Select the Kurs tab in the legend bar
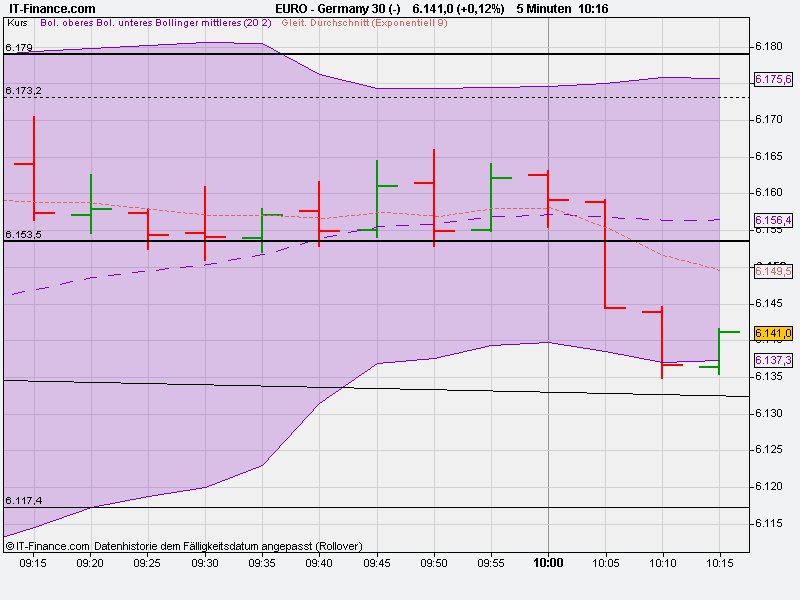Viewport: 800px width, 600px height. pyautogui.click(x=19, y=29)
